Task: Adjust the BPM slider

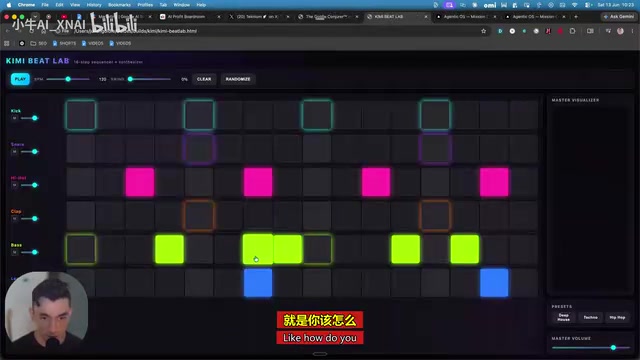Action: coord(68,79)
